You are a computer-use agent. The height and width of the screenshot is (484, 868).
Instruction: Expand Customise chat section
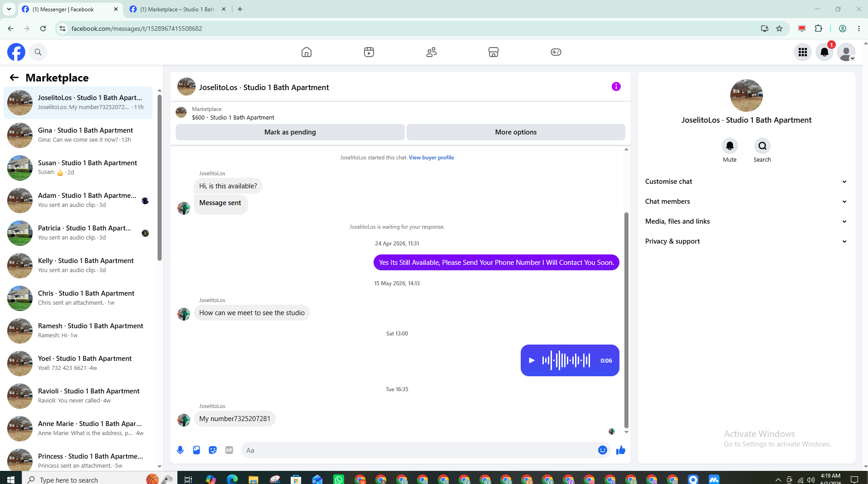click(746, 182)
